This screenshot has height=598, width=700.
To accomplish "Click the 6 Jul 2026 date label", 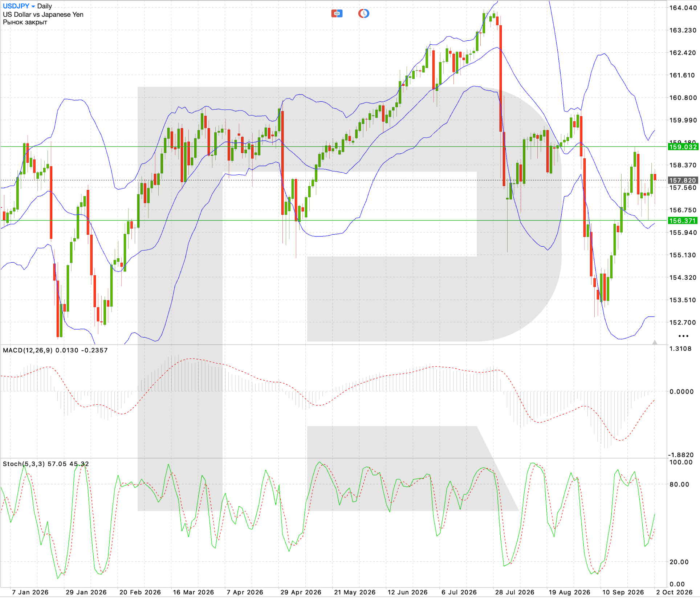I will click(459, 592).
